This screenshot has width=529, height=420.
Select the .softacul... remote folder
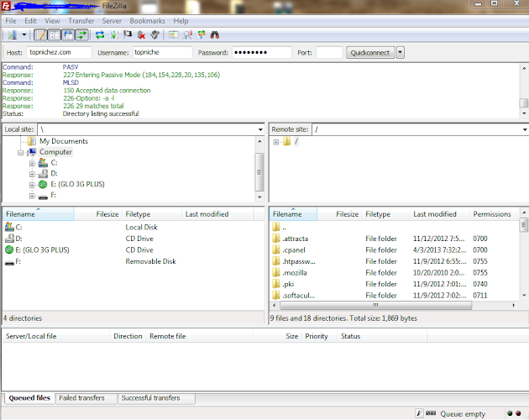[x=395, y=296]
